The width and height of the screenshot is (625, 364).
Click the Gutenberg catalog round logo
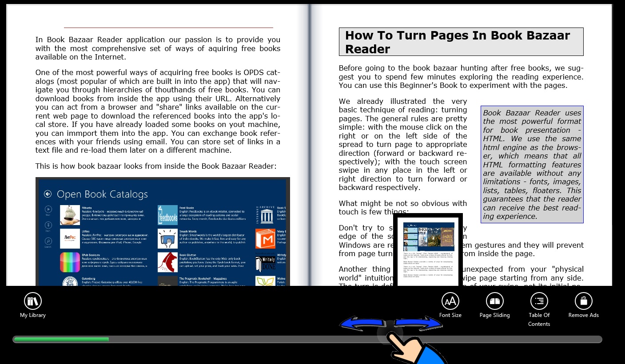click(x=70, y=281)
